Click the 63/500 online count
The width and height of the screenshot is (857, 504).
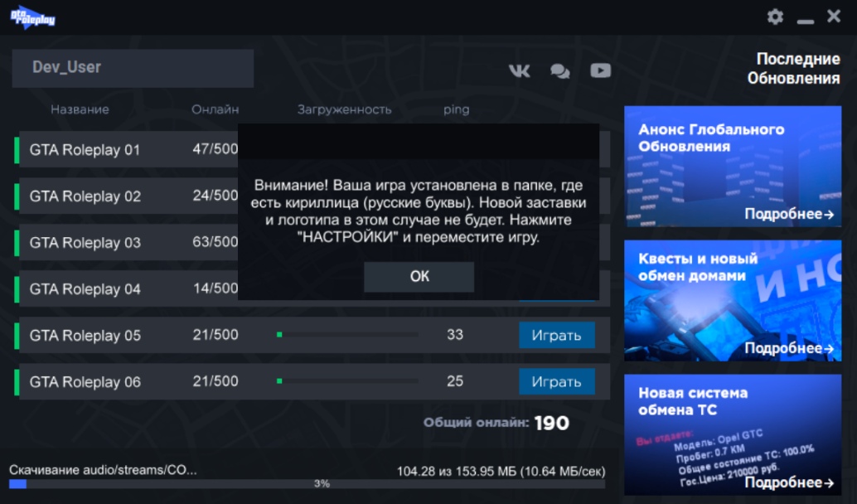pos(215,241)
